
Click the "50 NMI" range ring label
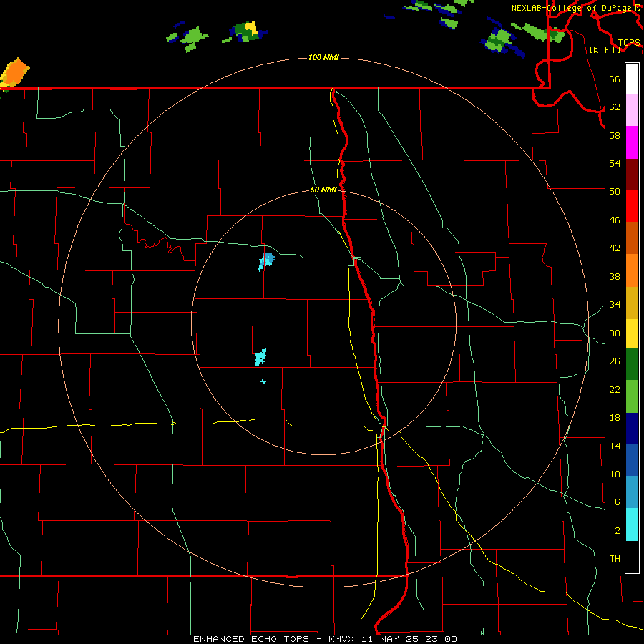(323, 190)
